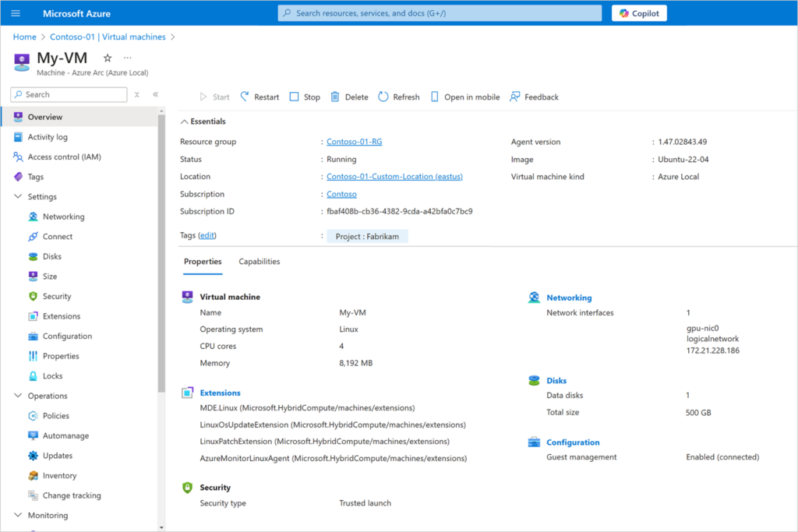798x532 pixels.
Task: Delete the virtual machine
Action: point(349,97)
